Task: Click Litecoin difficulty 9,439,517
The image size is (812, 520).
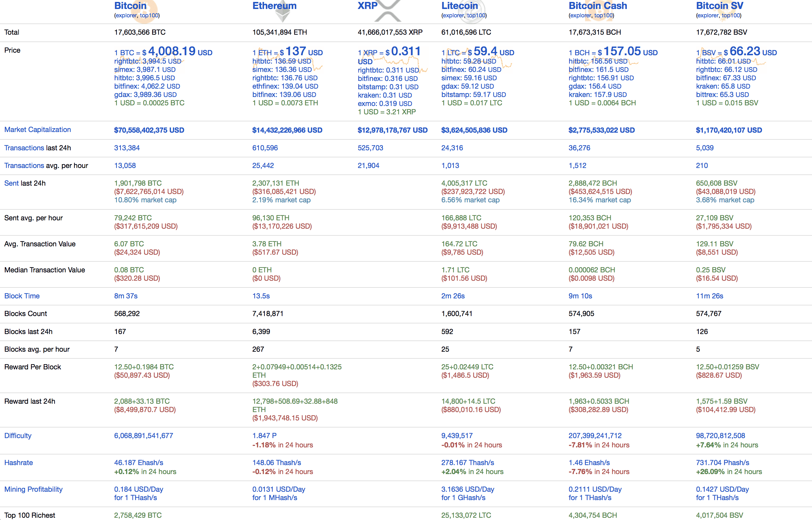Action: 457,436
